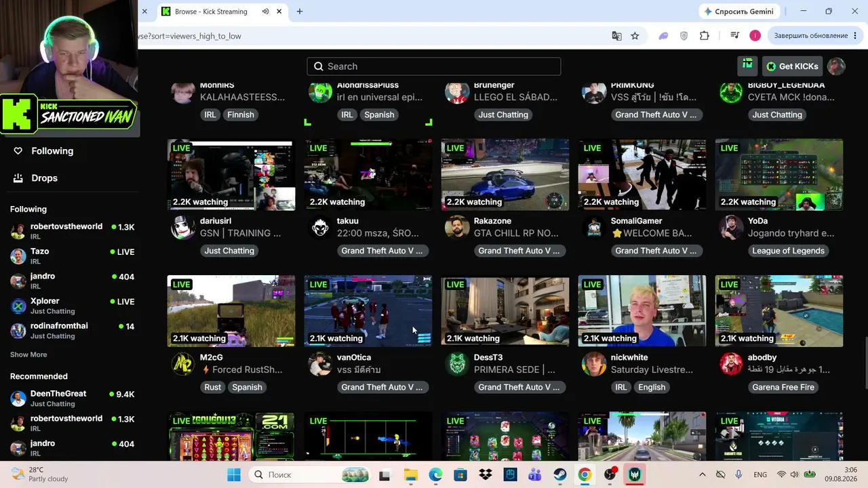Open Drops in the Kick sidebar

(x=44, y=178)
